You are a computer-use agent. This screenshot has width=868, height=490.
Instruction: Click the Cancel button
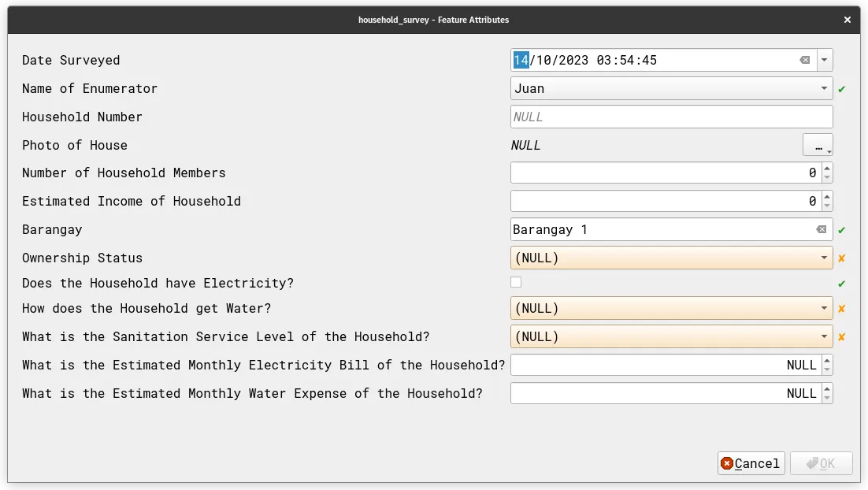point(751,463)
